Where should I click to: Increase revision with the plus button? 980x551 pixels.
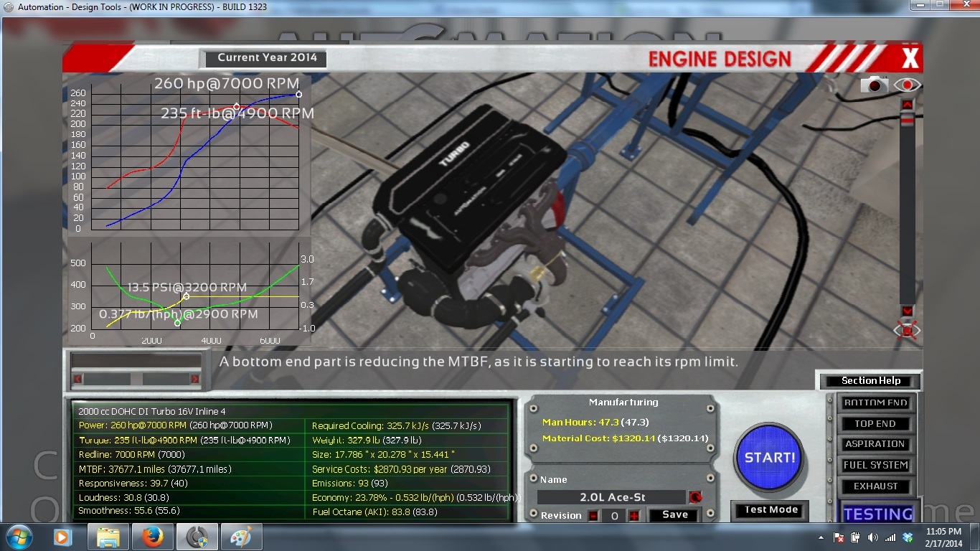pos(633,515)
